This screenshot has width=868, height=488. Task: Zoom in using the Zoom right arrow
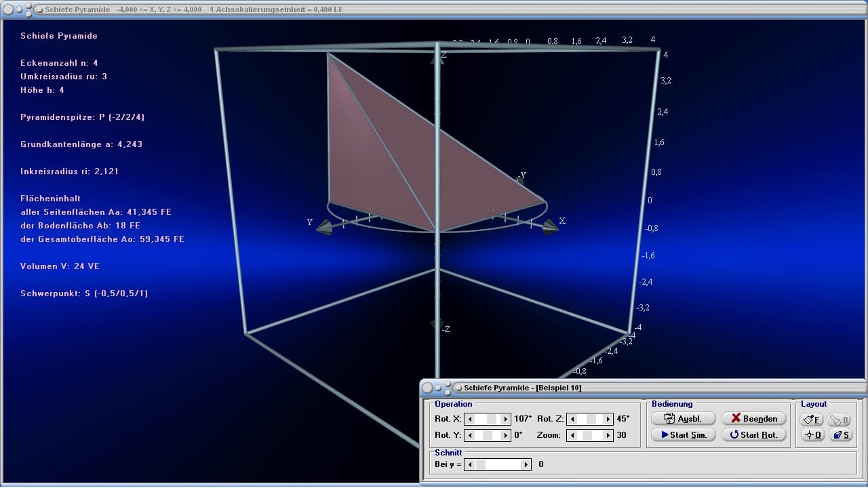(608, 435)
